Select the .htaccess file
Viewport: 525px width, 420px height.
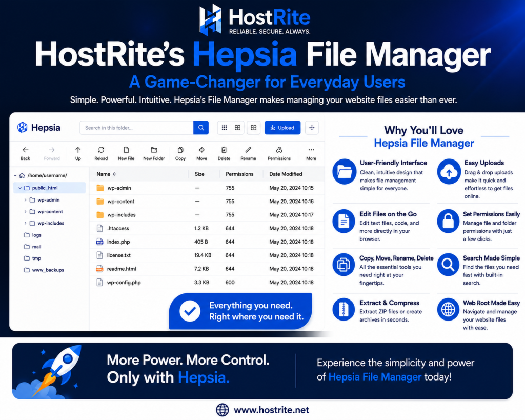[x=207, y=228]
